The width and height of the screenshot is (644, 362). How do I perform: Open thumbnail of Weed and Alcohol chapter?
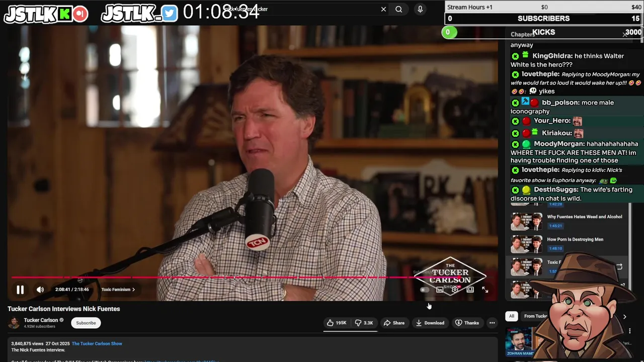(x=526, y=221)
